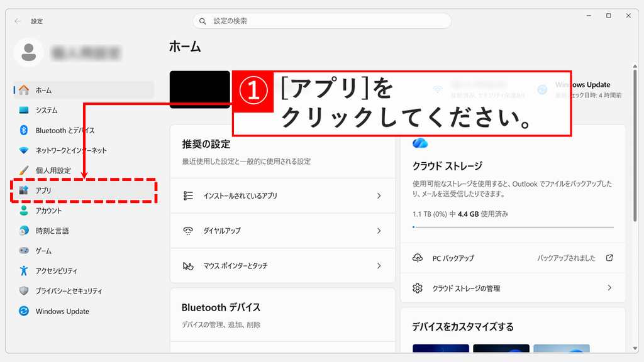Click the Time and language globe icon
The width and height of the screenshot is (644, 362).
(24, 230)
